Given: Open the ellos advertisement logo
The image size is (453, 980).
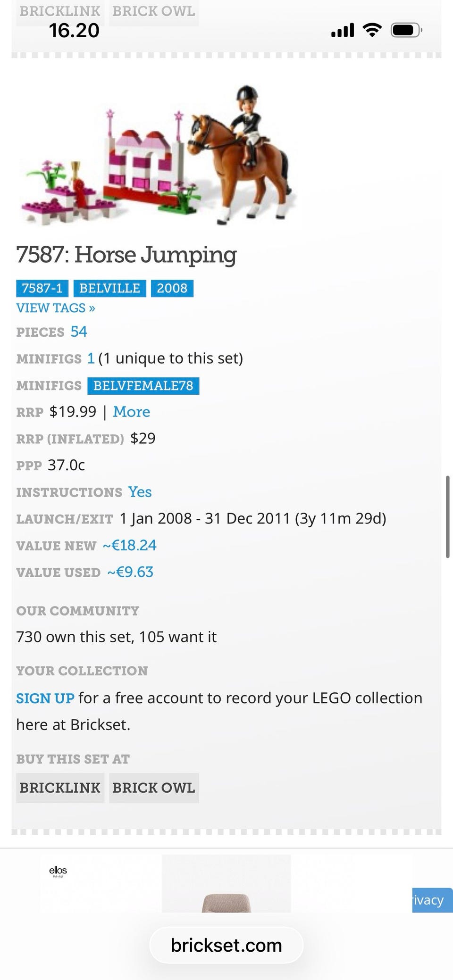Looking at the screenshot, I should [58, 871].
